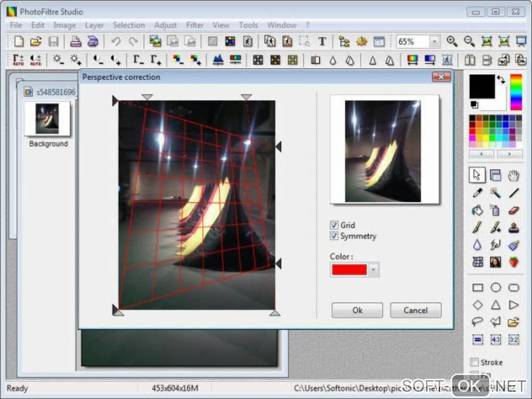Click the Undo arrow icon

(116, 42)
